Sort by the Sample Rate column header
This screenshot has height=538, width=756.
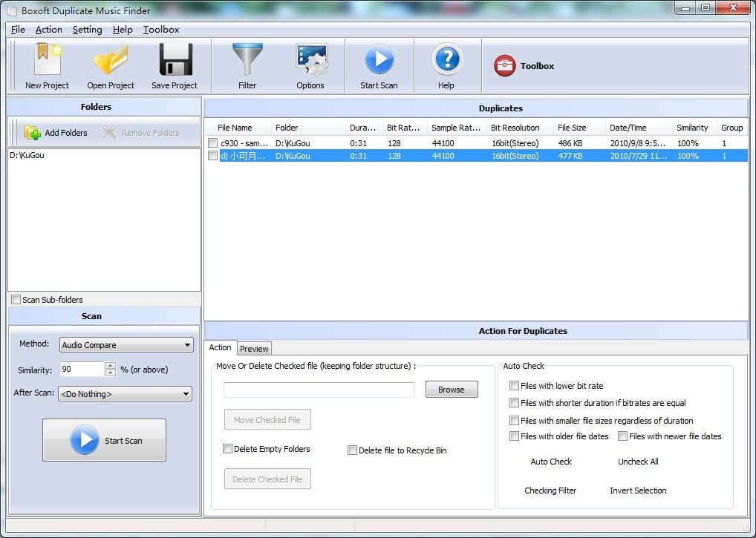pos(457,128)
